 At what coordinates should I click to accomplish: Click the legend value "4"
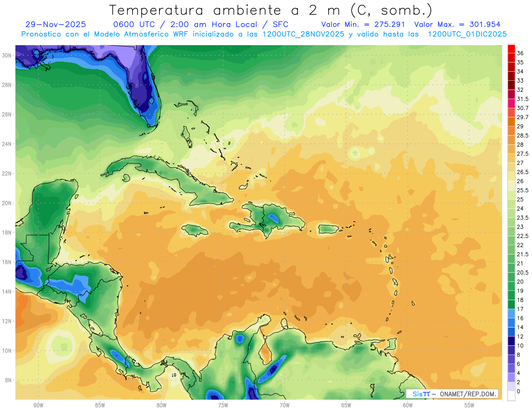coord(519,373)
